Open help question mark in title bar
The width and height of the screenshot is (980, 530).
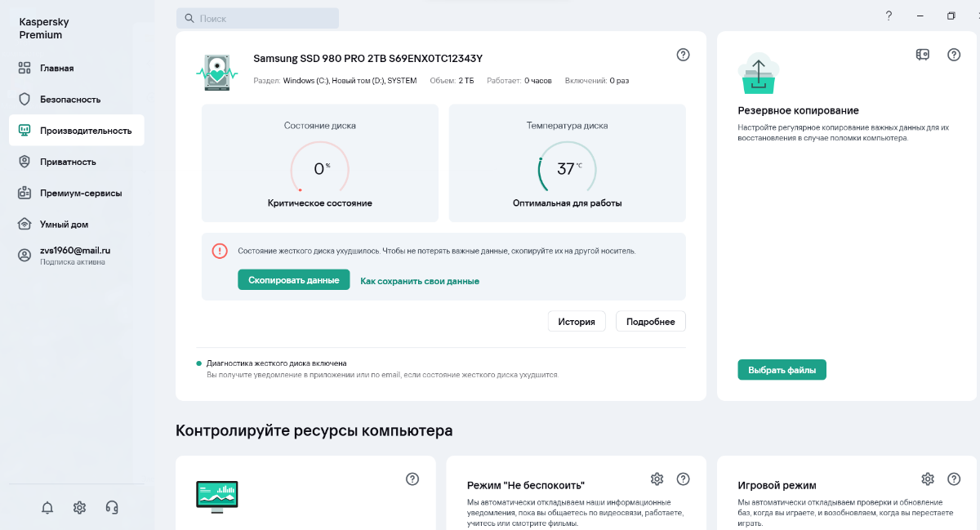[889, 16]
